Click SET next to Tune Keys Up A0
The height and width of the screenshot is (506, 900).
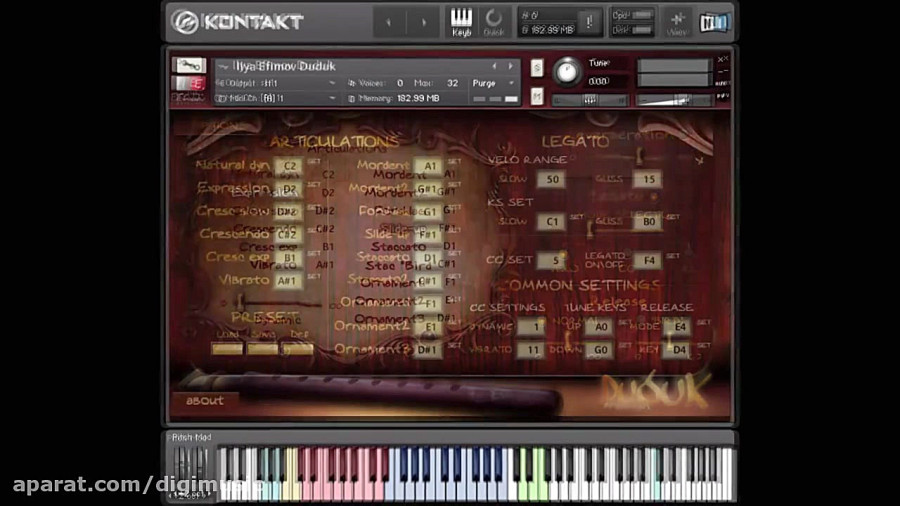[x=625, y=322]
